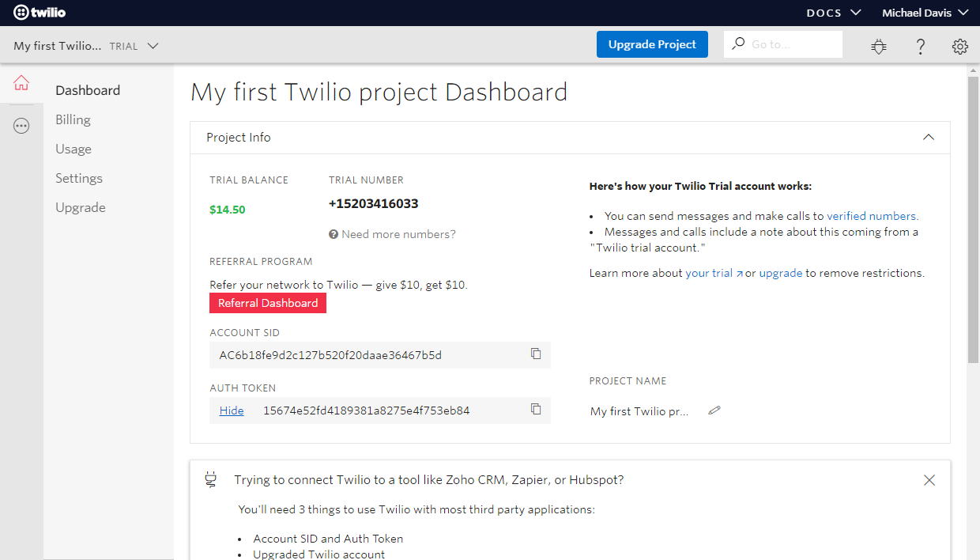Click the Auth Token value
The height and width of the screenshot is (560, 980).
pyautogui.click(x=367, y=411)
